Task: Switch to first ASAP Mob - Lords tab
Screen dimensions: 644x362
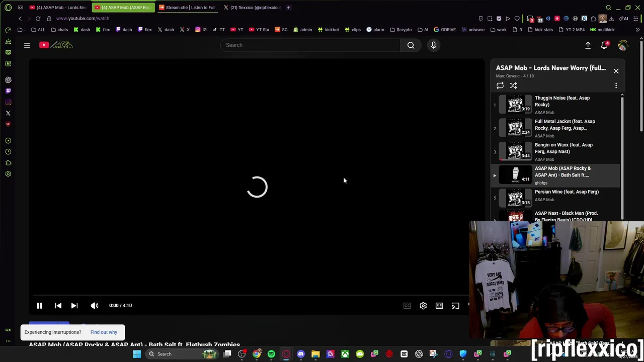Action: [x=58, y=8]
